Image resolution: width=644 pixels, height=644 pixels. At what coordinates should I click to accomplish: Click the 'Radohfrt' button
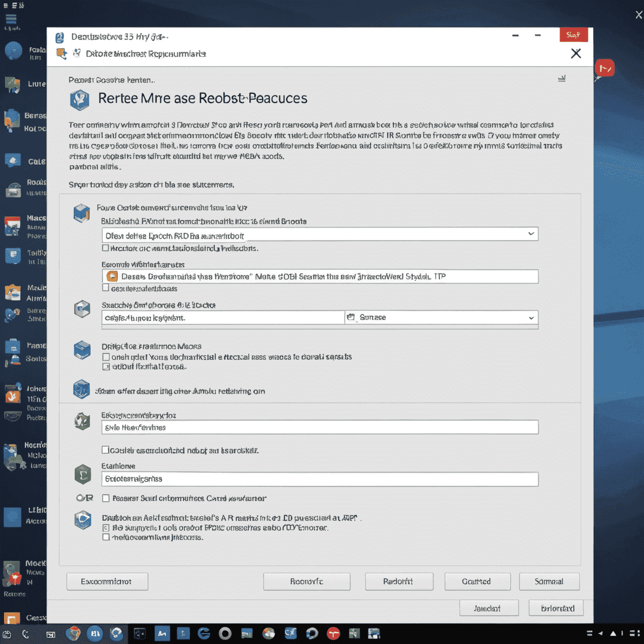tap(399, 582)
